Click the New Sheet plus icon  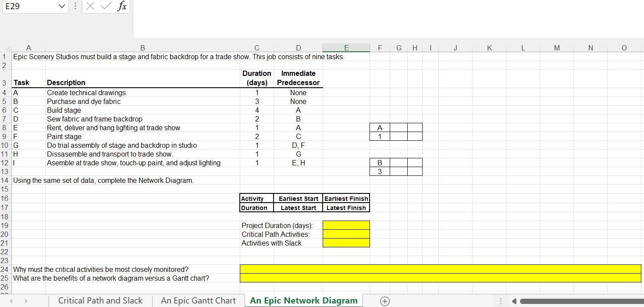click(384, 301)
